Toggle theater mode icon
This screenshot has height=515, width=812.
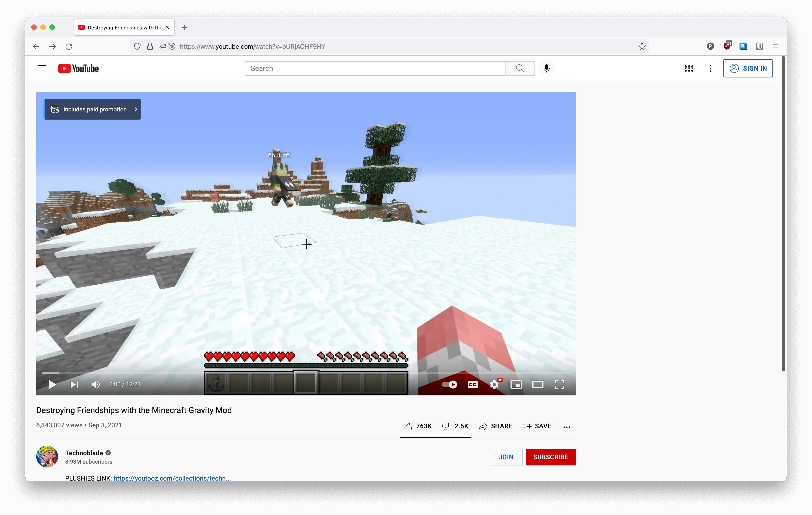[537, 384]
